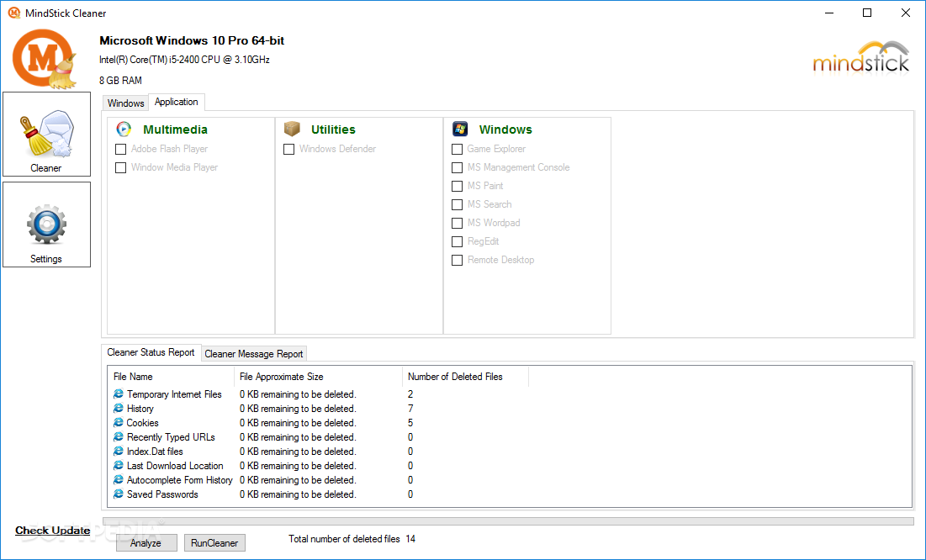Enable the Remote Desktop checkbox

pos(457,260)
